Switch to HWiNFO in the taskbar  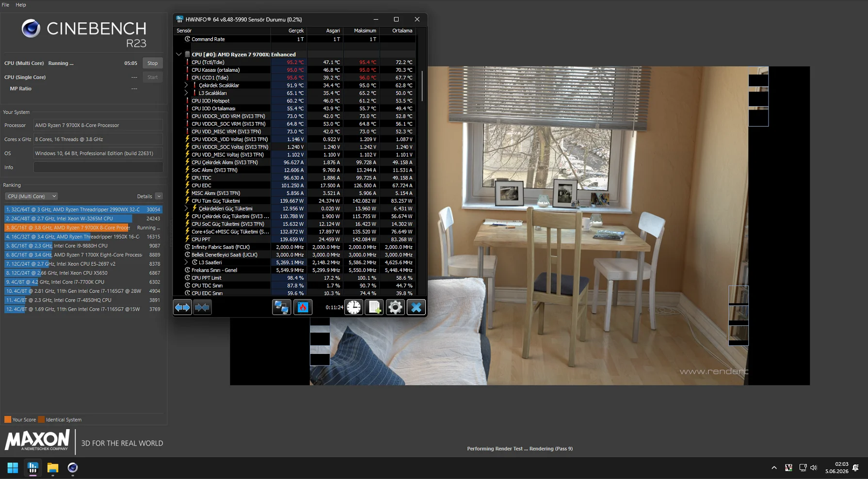pyautogui.click(x=33, y=467)
